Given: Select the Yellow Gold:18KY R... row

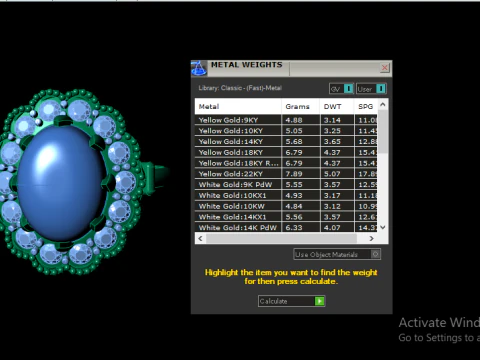Looking at the screenshot, I should pyautogui.click(x=286, y=163).
